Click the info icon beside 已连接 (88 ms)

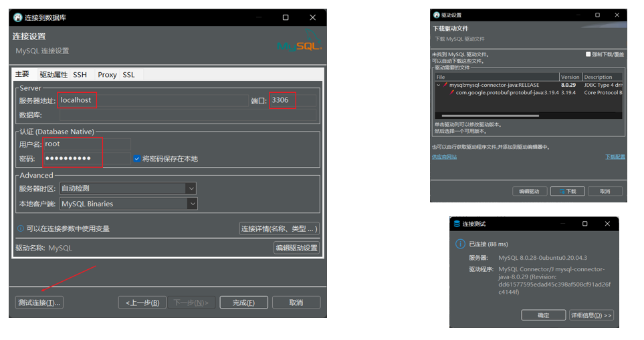click(x=460, y=244)
